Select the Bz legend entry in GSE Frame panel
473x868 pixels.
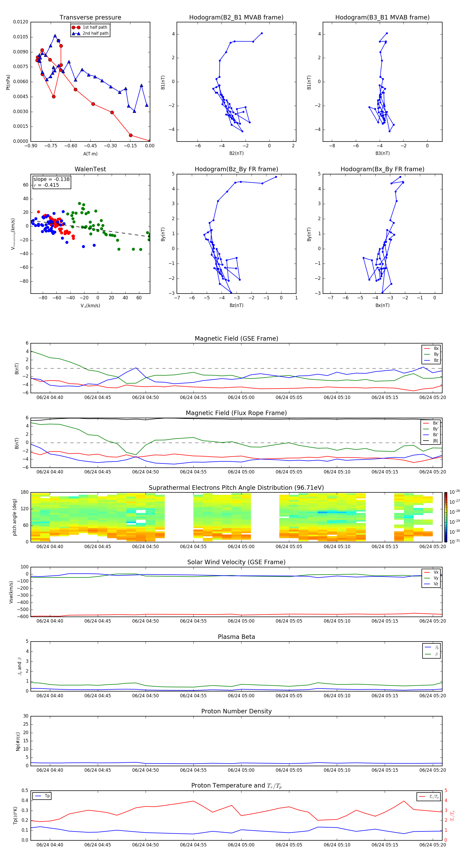pyautogui.click(x=431, y=360)
